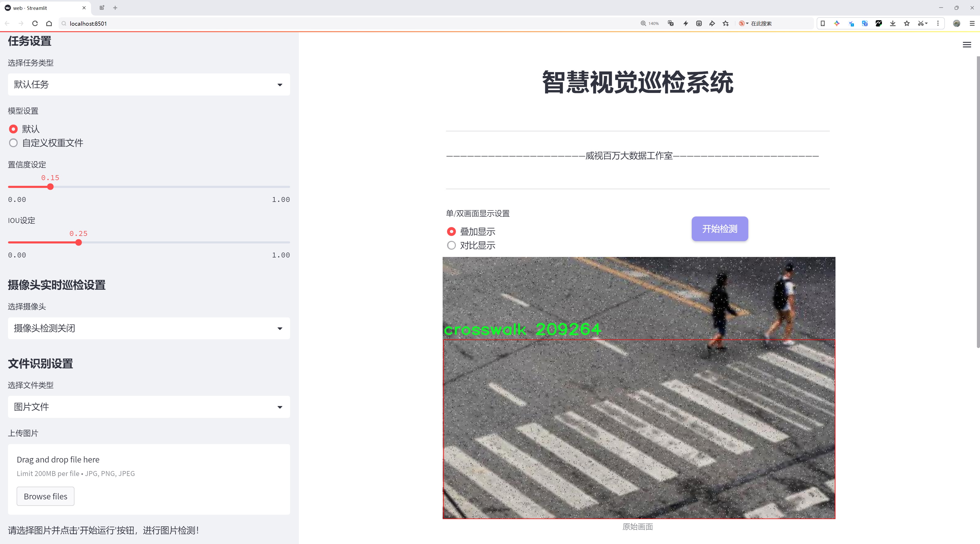Click the add bookmark star icon
Viewport: 980px width, 544px height.
(x=725, y=24)
